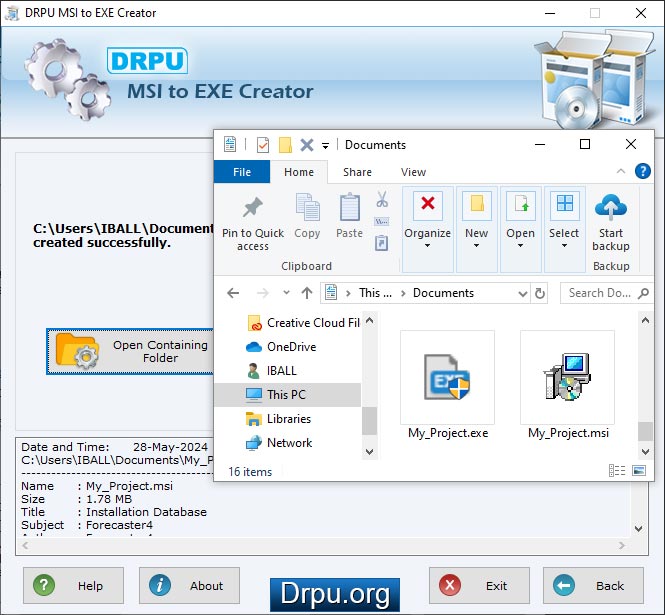Image resolution: width=665 pixels, height=615 pixels.
Task: Click the Paste clipboard icon
Action: (x=350, y=207)
